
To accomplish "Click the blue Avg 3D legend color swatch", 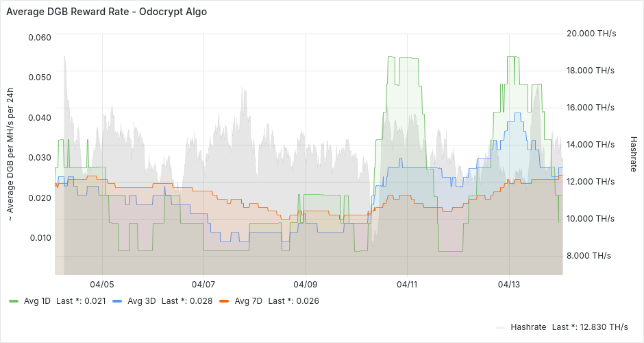I will click(x=116, y=301).
